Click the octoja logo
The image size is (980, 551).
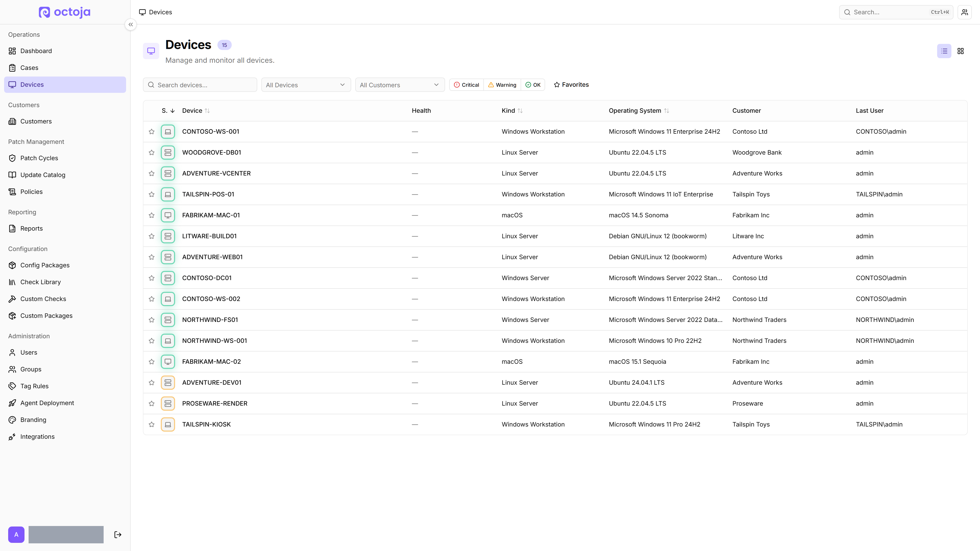pyautogui.click(x=65, y=12)
